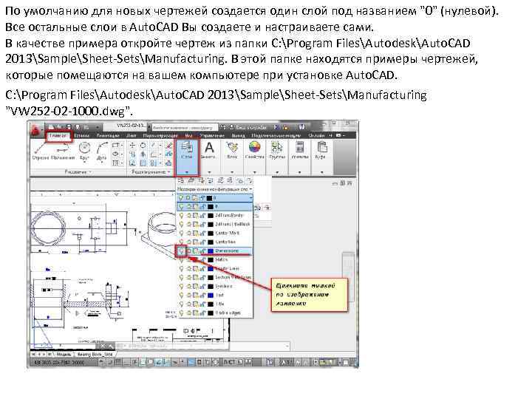
Task: Click the freeze sun icon on Title layer row
Action: (x=189, y=304)
